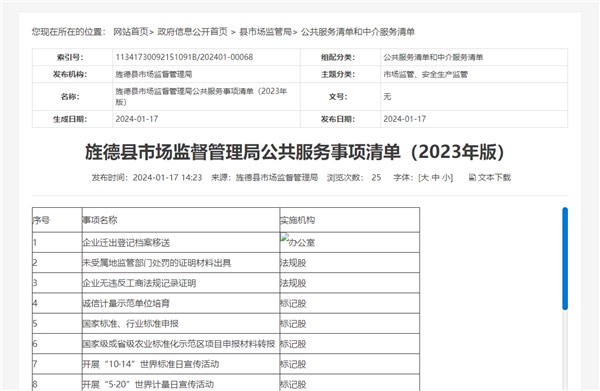Click row 开展“5·20”世界计量日宣传活动
The image size is (600, 391).
(x=226, y=383)
